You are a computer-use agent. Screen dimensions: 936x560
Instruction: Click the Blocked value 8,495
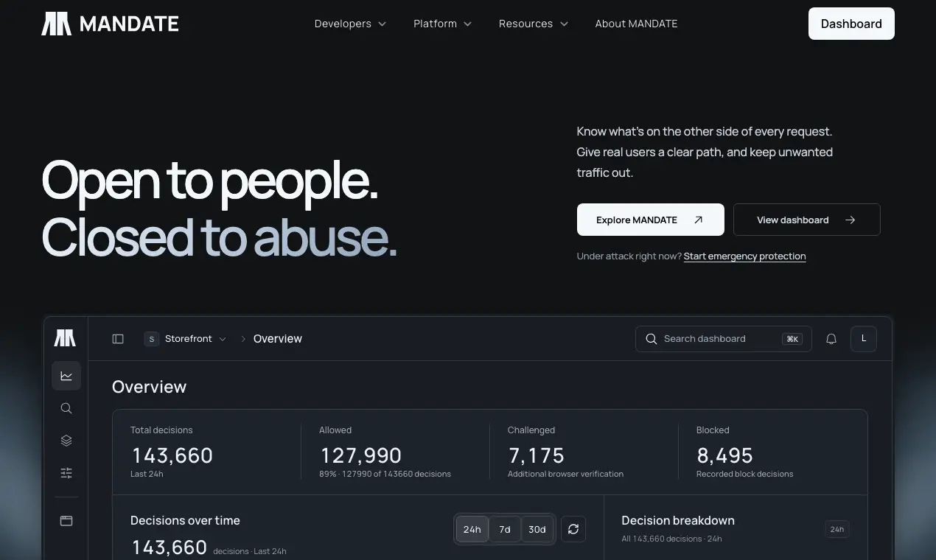(724, 455)
